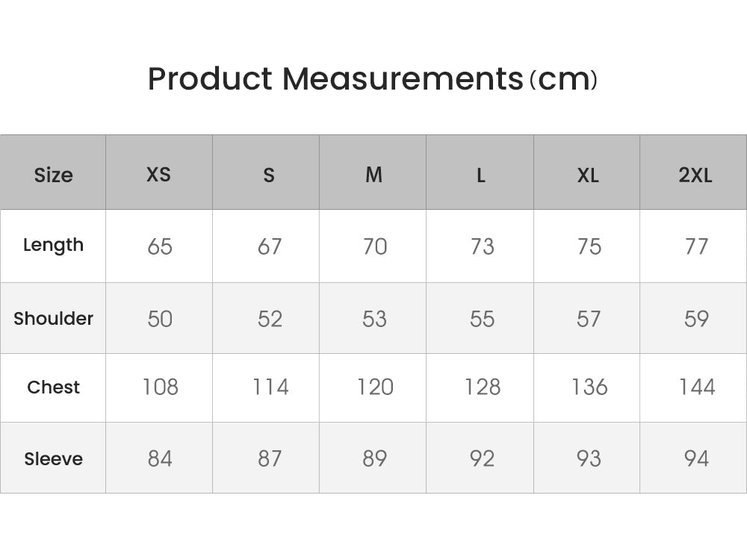Viewport: 747px width, 560px height.
Task: Select the Size column header
Action: [53, 175]
